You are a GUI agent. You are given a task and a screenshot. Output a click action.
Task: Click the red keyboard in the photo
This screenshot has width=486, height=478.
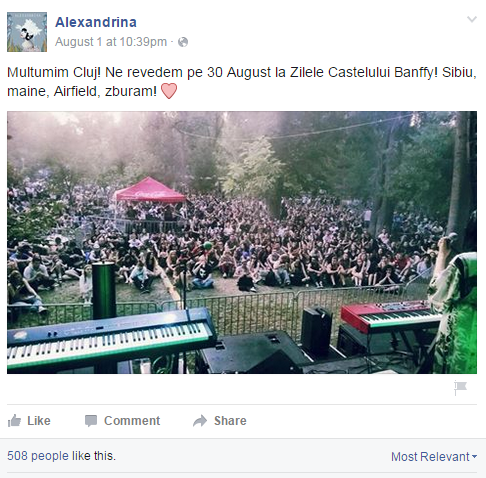coord(391,315)
